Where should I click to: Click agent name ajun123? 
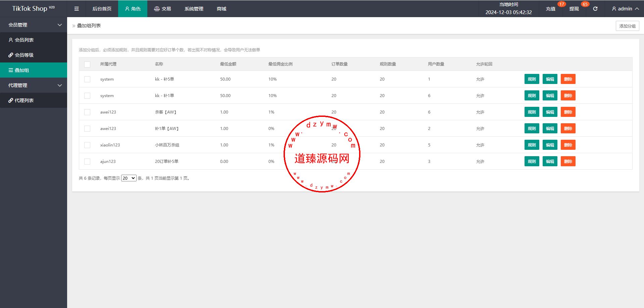pyautogui.click(x=108, y=162)
